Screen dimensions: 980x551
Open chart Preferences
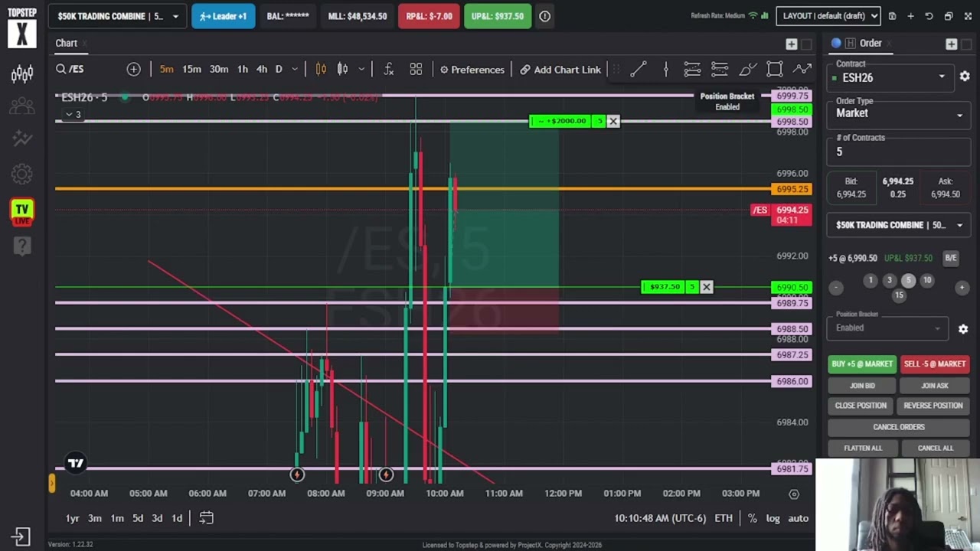(x=472, y=70)
